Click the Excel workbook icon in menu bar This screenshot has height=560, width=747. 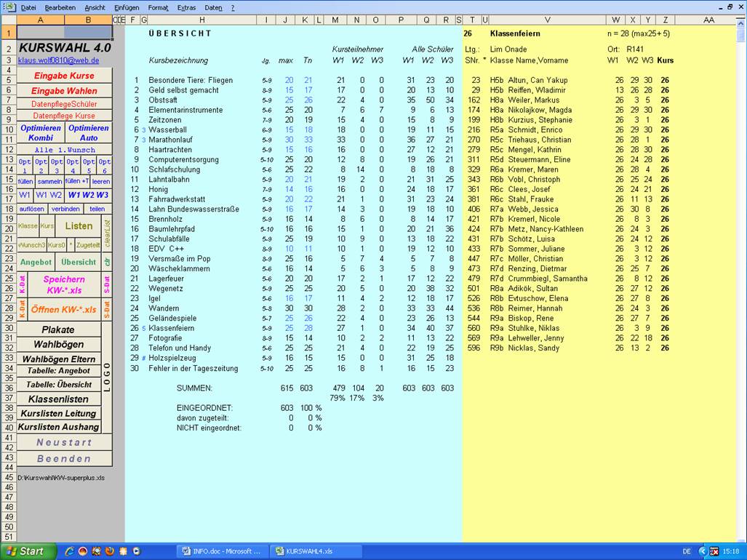(10, 7)
